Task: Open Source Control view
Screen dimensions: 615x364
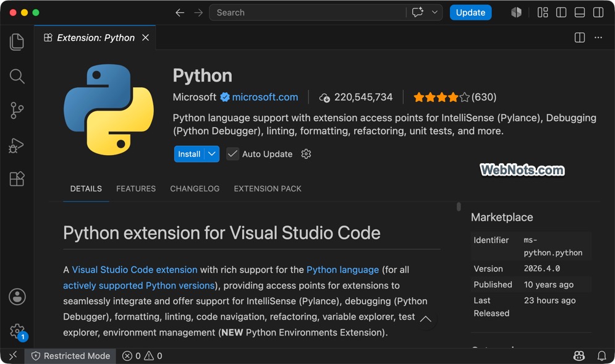Action: [x=17, y=111]
